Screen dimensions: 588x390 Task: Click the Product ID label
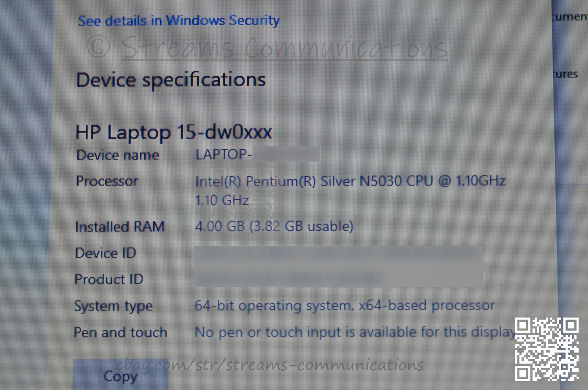109,279
